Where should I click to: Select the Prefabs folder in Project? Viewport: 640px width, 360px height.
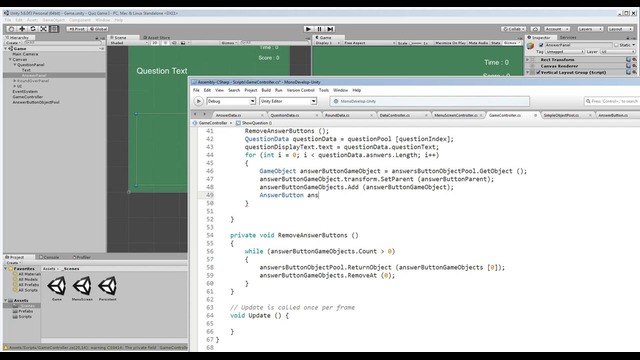pyautogui.click(x=23, y=311)
